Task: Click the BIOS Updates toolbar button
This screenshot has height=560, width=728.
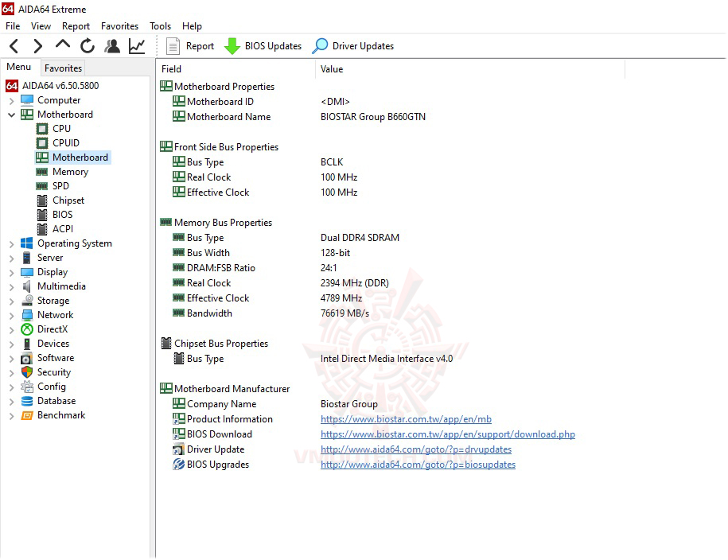Action: pos(263,46)
